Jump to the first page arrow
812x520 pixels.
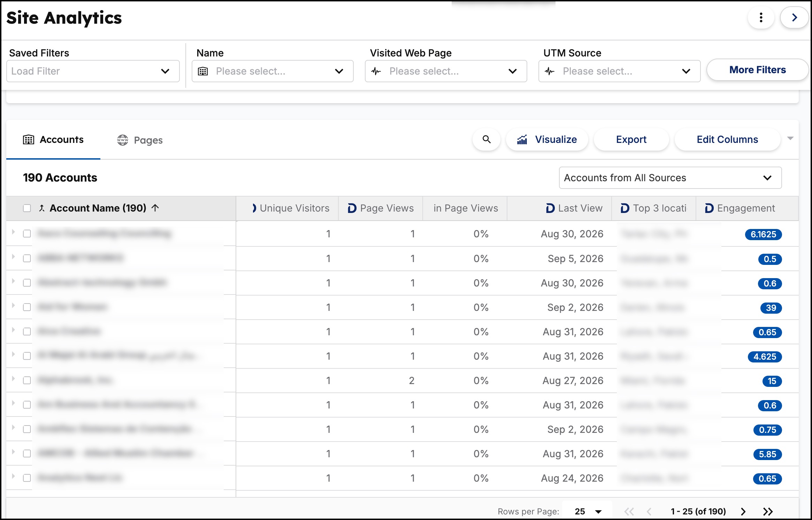[629, 511]
